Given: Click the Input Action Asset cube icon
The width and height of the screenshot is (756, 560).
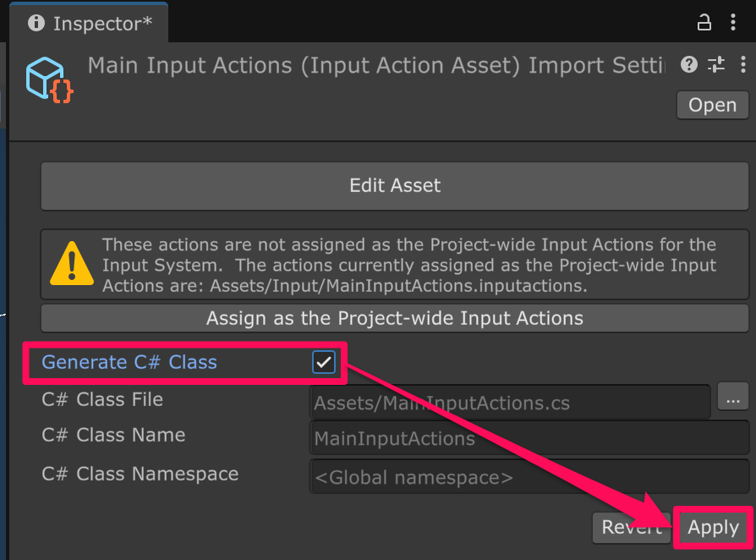Looking at the screenshot, I should click(x=48, y=80).
